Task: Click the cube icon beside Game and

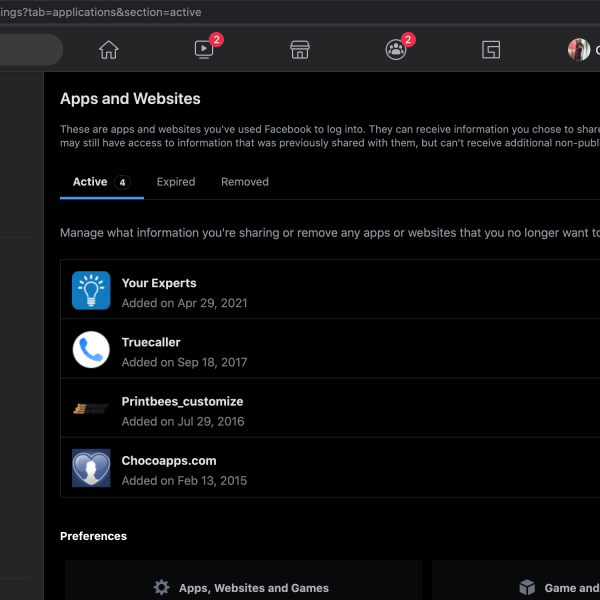Action: tap(527, 587)
